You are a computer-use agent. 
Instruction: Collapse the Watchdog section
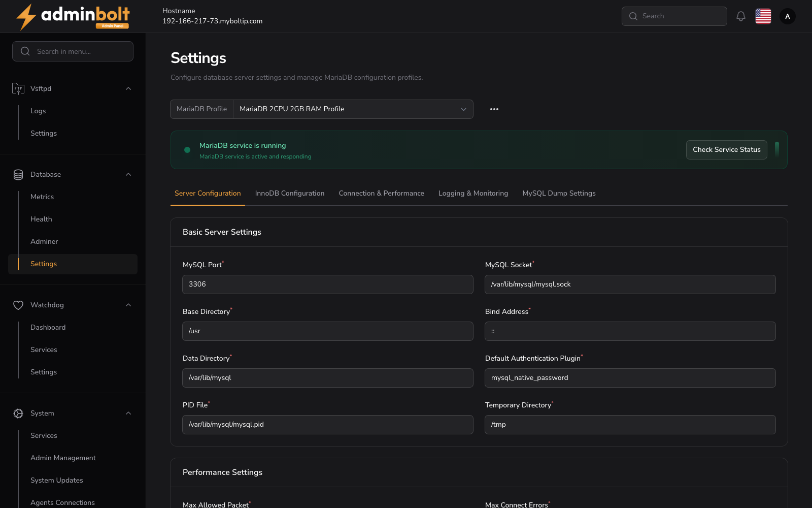pos(128,305)
